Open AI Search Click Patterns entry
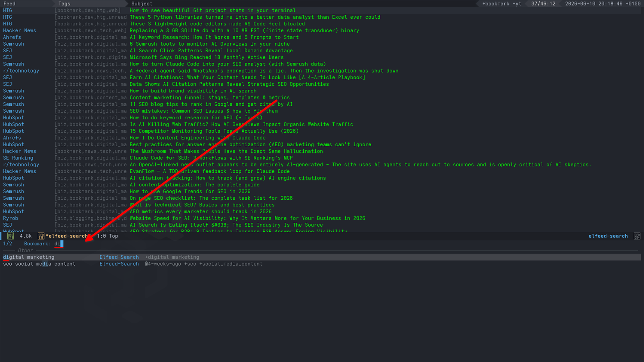 coord(211,51)
